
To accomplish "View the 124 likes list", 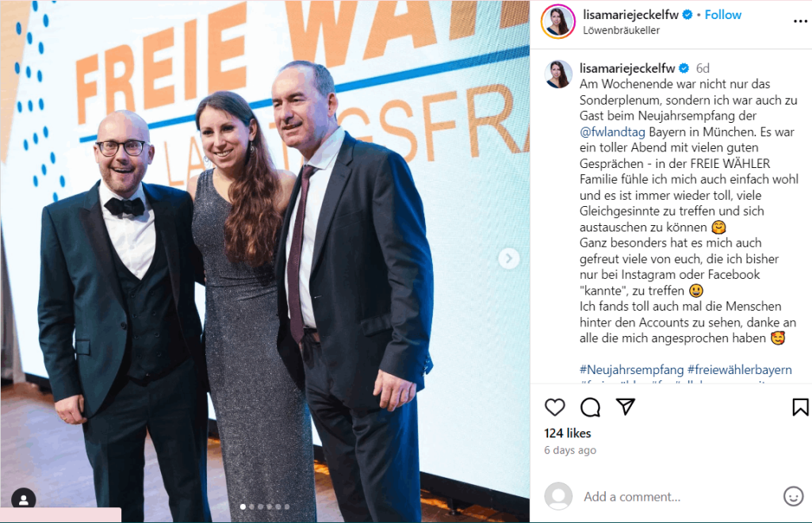I will (x=567, y=433).
